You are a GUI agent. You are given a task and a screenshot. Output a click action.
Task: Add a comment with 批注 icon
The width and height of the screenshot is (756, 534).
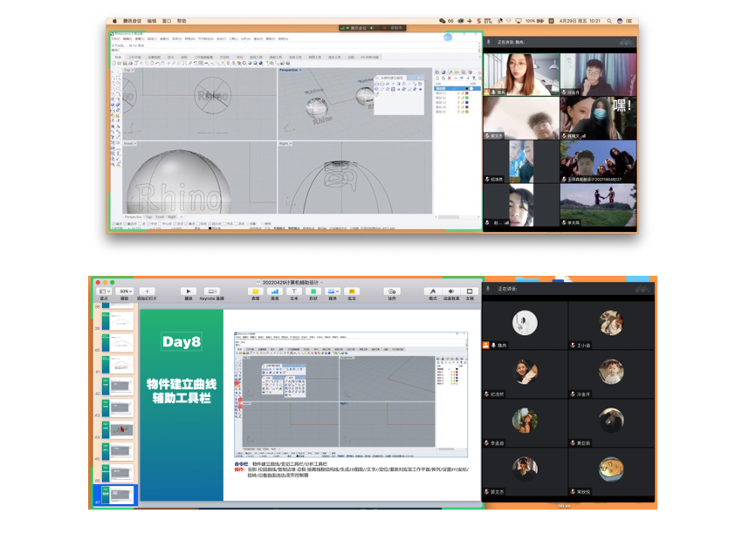[x=352, y=291]
